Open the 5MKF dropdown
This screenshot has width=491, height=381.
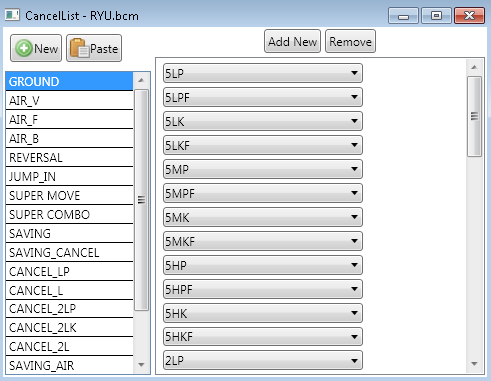pyautogui.click(x=263, y=241)
